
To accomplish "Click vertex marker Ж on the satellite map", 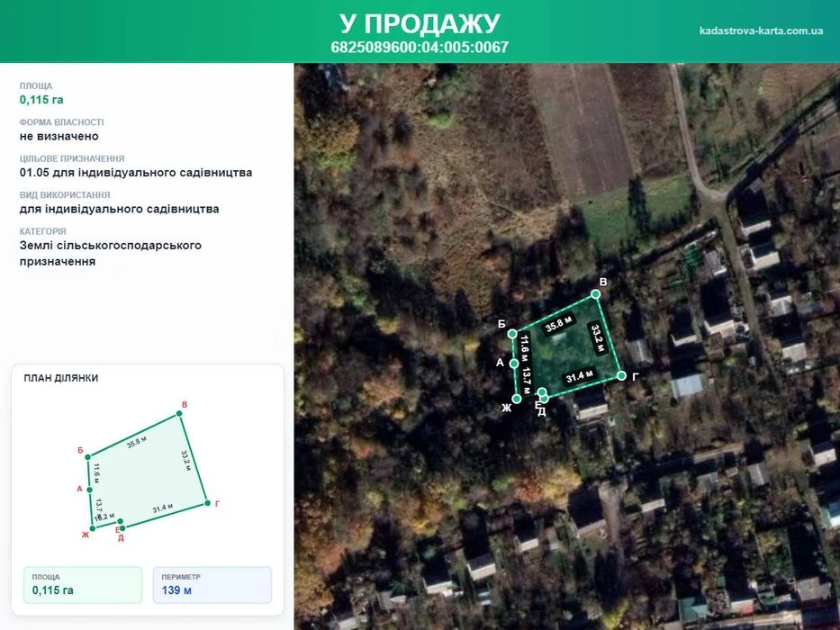I will [517, 399].
